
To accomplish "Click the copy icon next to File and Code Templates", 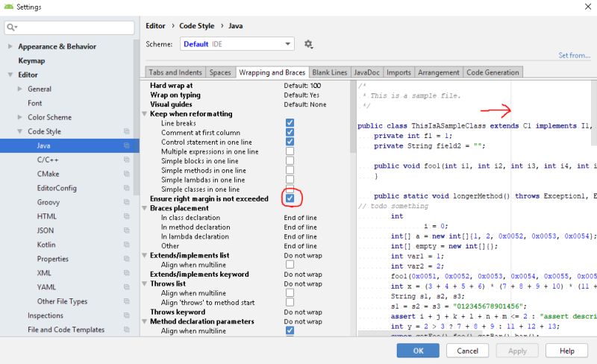I will click(126, 330).
